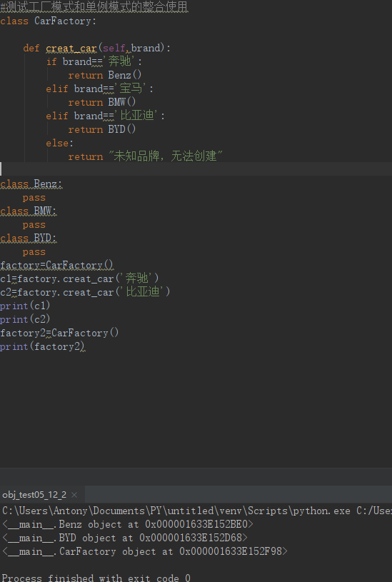The image size is (392, 582).
Task: Click the 'print(c2)' line
Action: pyautogui.click(x=25, y=319)
